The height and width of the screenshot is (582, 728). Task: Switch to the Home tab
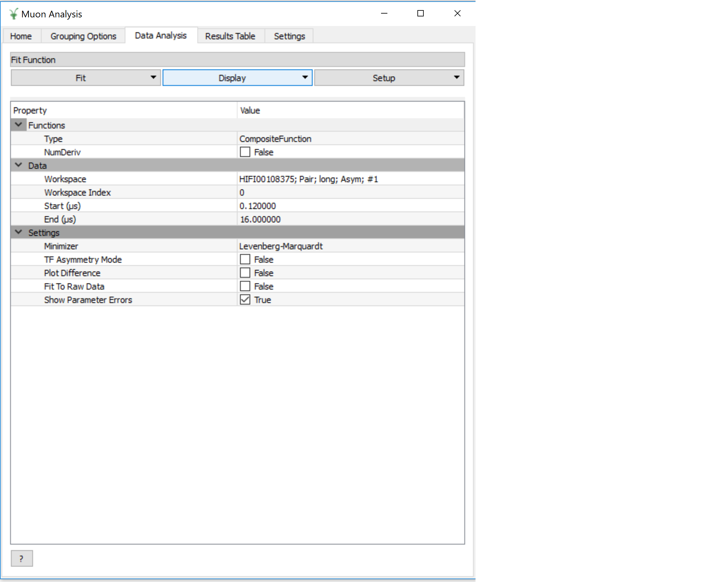[21, 36]
